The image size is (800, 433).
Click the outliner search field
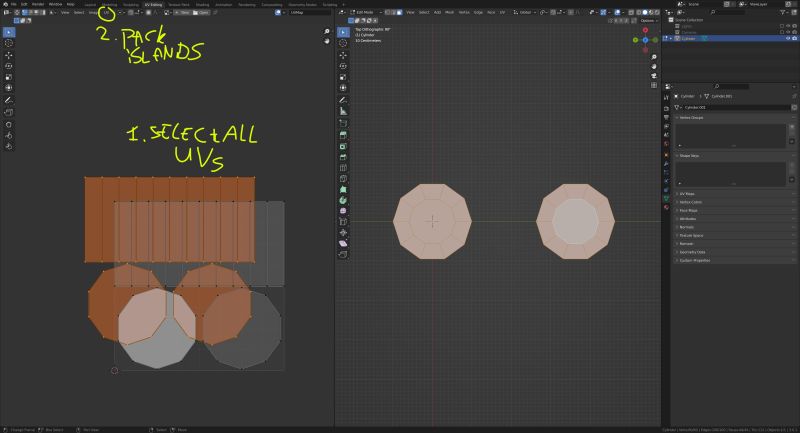point(730,12)
